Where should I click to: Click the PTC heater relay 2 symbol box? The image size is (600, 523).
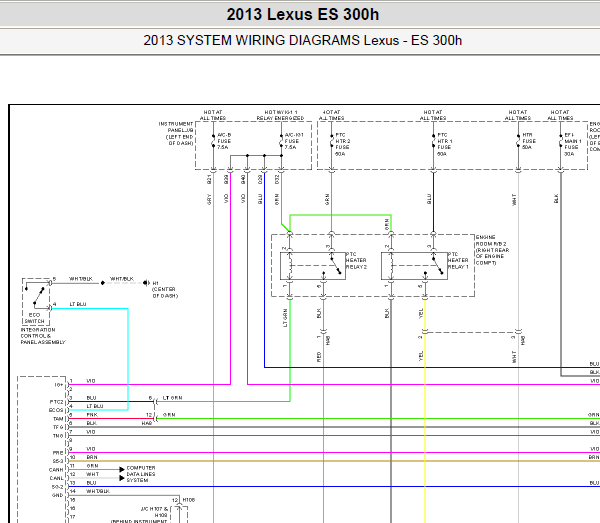click(x=313, y=266)
